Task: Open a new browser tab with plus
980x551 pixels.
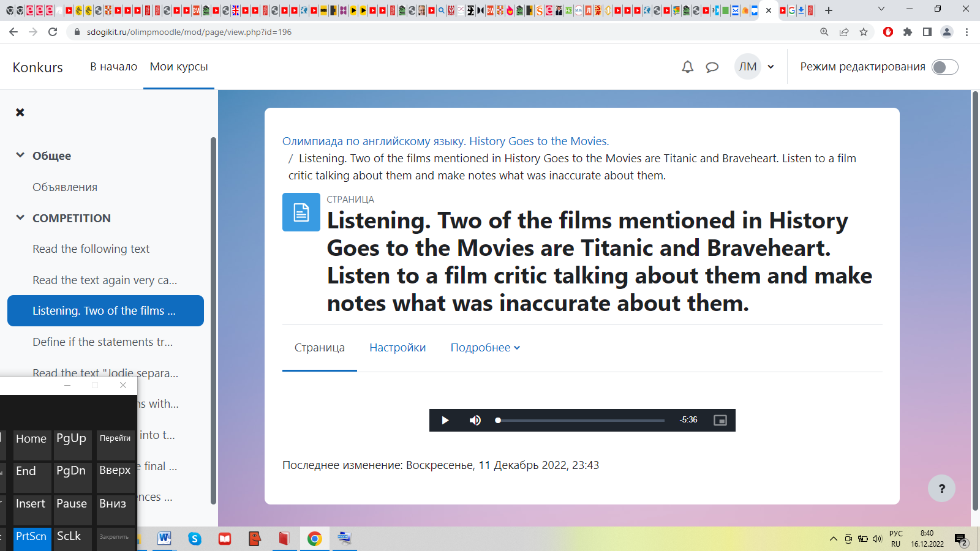Action: (x=829, y=10)
